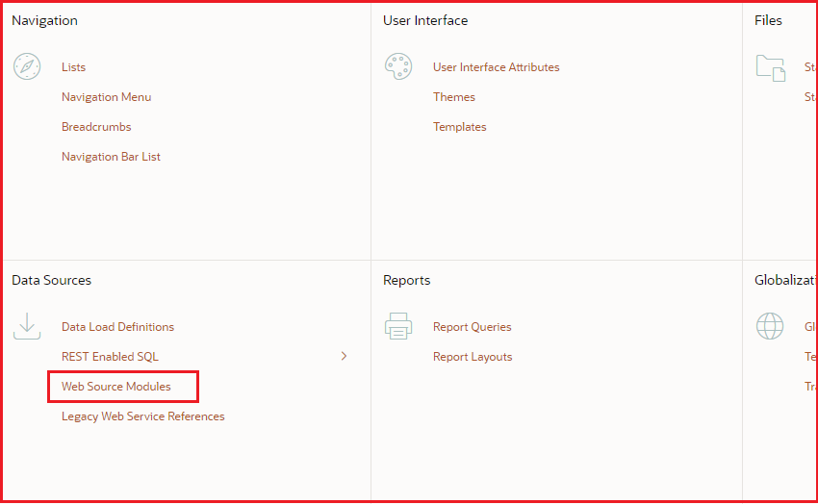
Task: Click the Navigation compass icon
Action: [27, 66]
